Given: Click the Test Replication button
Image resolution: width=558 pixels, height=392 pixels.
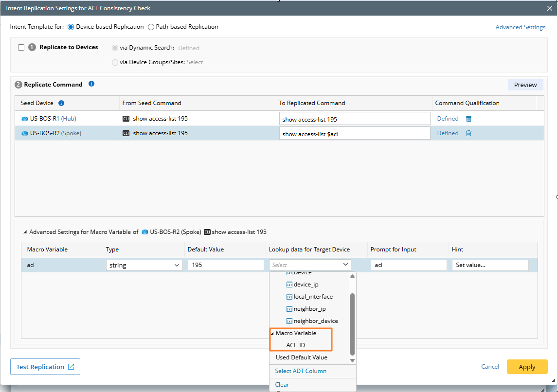Looking at the screenshot, I should tap(45, 367).
